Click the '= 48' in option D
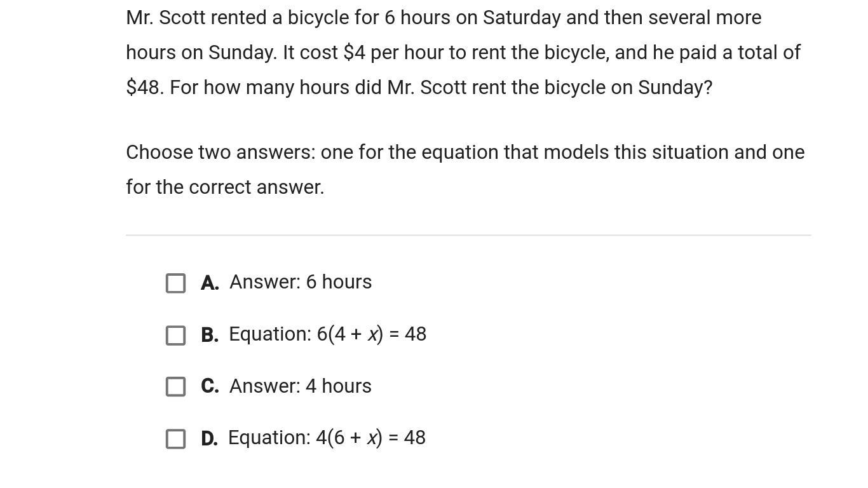The image size is (868, 488). pyautogui.click(x=407, y=438)
